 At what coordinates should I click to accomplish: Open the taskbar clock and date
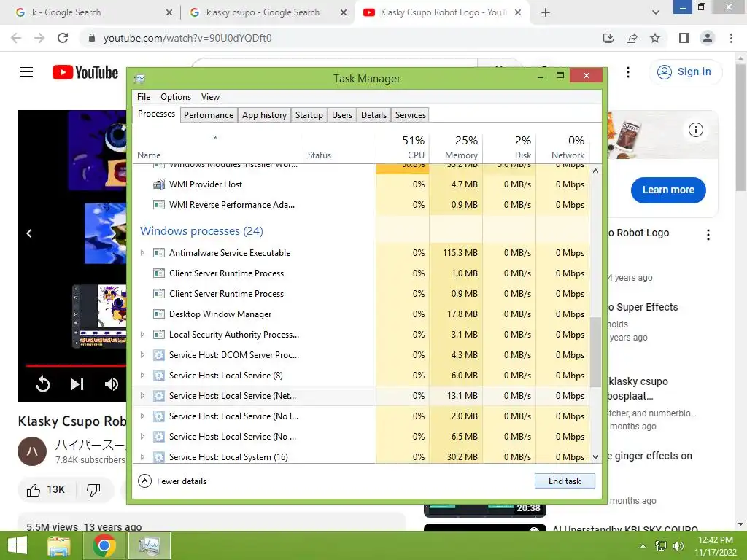click(x=716, y=546)
